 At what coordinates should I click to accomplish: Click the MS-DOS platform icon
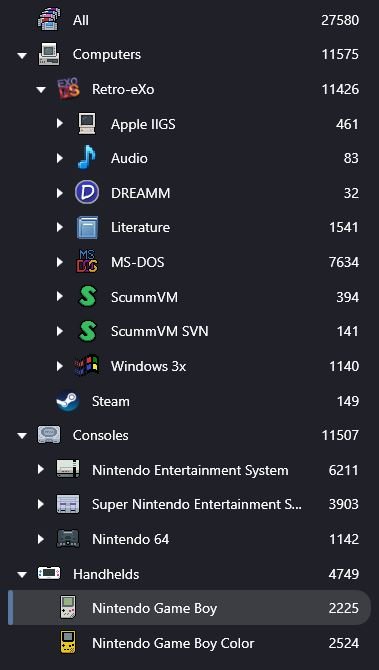click(87, 262)
